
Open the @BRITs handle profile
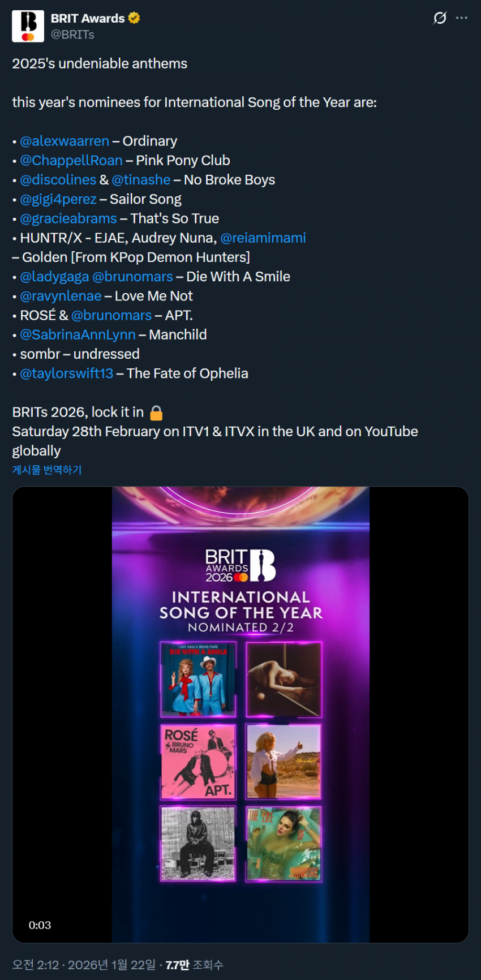coord(72,35)
